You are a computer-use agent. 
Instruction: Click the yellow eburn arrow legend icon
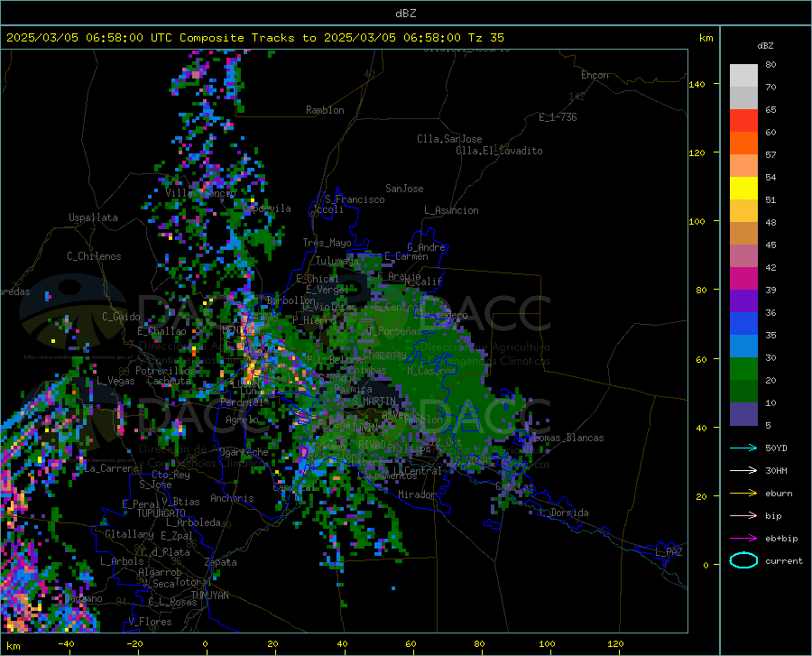click(x=743, y=493)
